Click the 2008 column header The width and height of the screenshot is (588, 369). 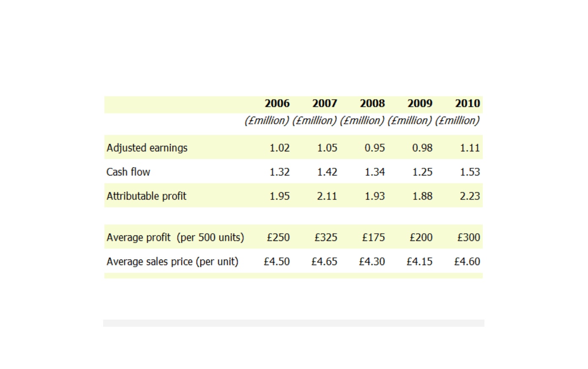coord(372,103)
